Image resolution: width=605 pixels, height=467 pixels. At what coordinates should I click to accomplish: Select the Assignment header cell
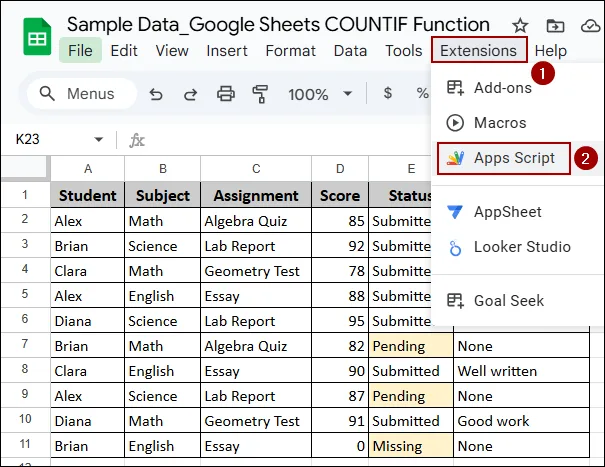click(x=256, y=195)
